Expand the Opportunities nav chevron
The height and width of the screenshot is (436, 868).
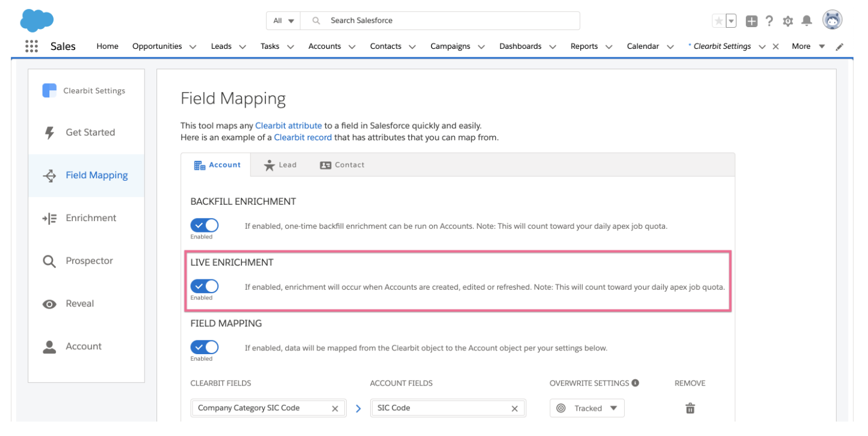pyautogui.click(x=193, y=46)
